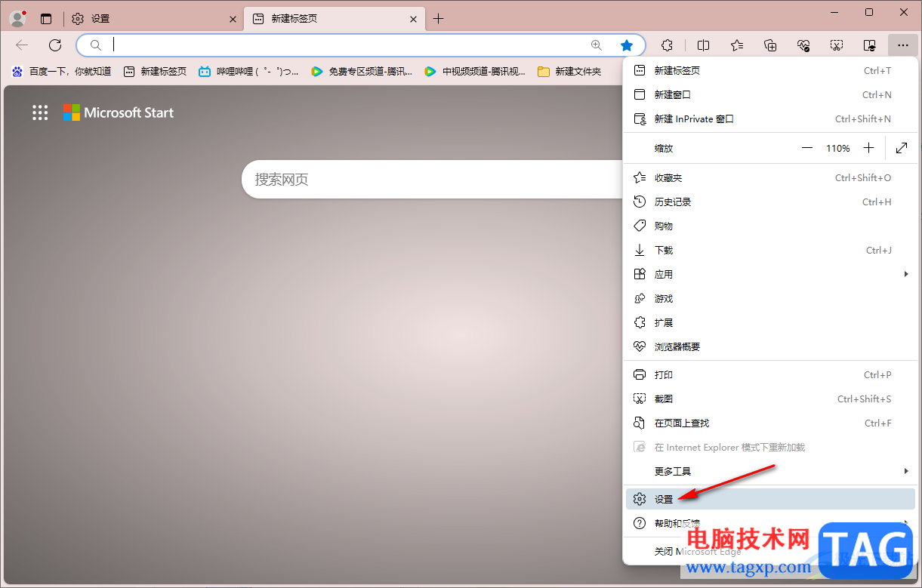Open the Extensions puzzle icon in toolbar
The width and height of the screenshot is (922, 588).
pyautogui.click(x=667, y=45)
